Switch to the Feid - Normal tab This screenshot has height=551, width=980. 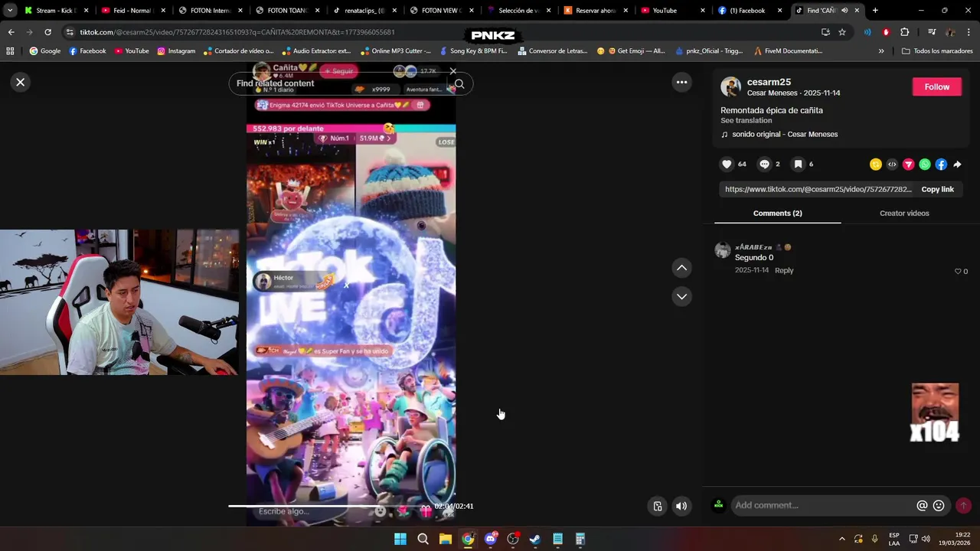[131, 11]
